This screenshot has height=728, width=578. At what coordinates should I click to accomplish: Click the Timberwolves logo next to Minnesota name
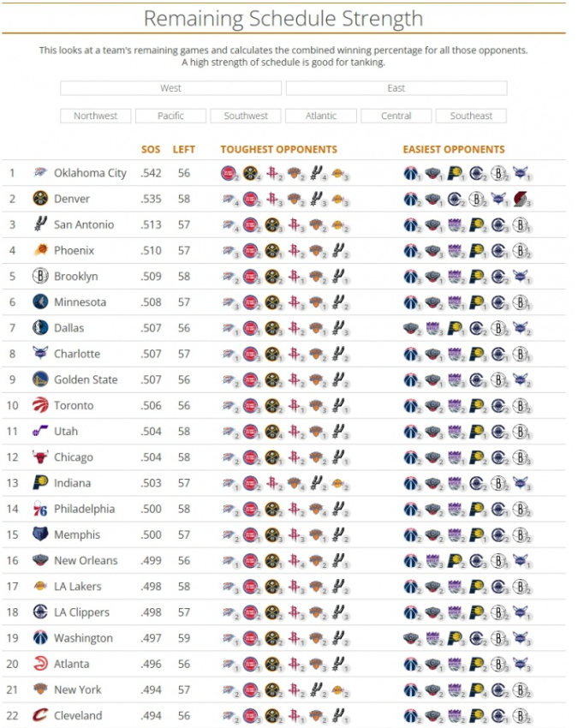(x=40, y=301)
